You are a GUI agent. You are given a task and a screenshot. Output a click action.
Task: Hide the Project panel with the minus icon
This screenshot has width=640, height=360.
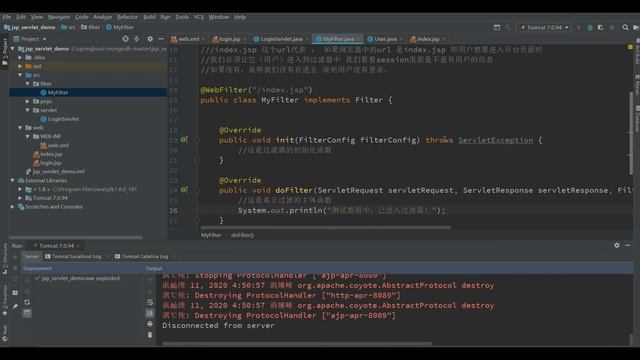(x=161, y=39)
